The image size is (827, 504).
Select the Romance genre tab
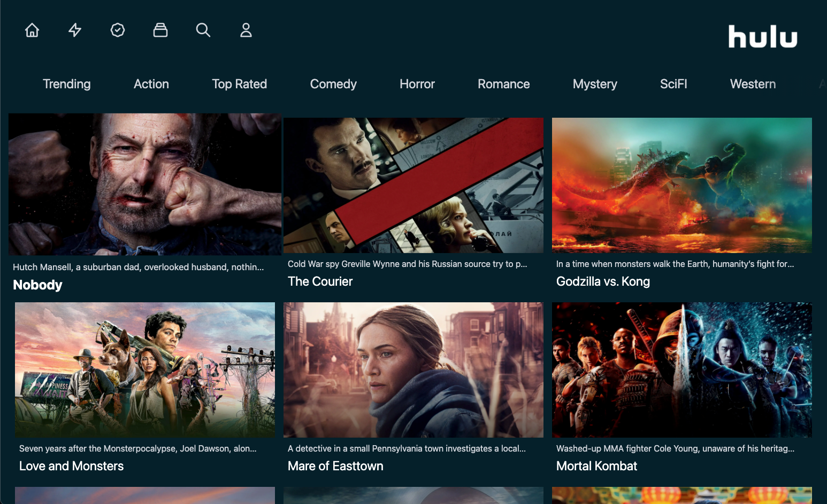[504, 84]
